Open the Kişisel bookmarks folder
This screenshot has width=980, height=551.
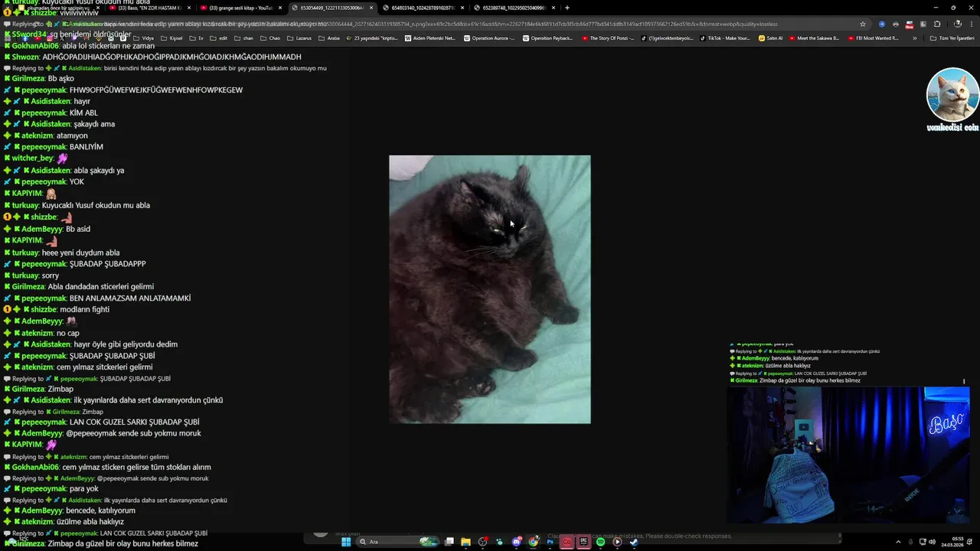[171, 38]
